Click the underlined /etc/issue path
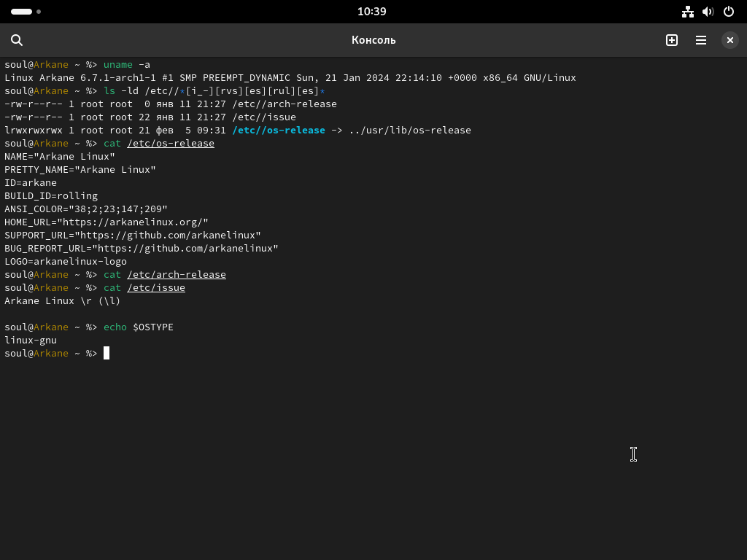This screenshot has height=560, width=747. click(156, 287)
